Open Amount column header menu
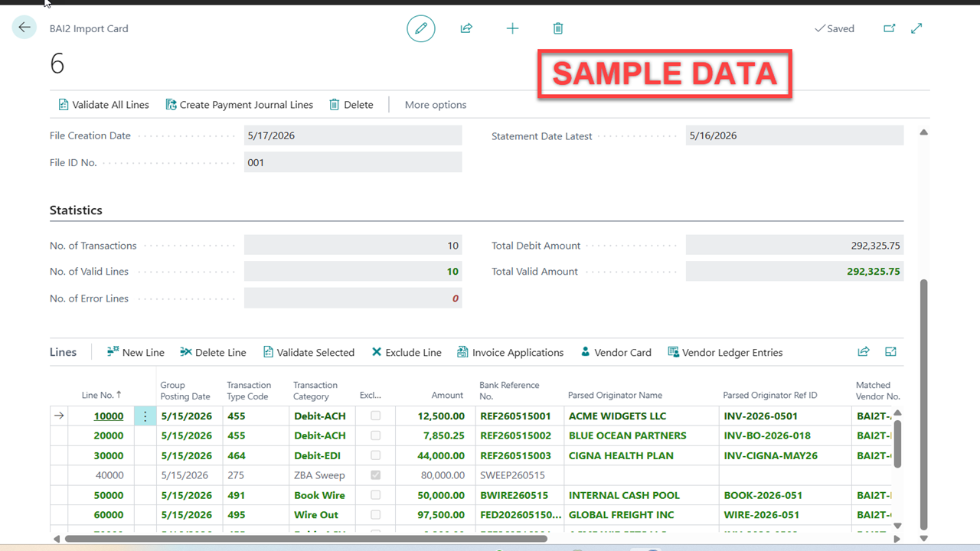This screenshot has height=551, width=980. point(447,396)
